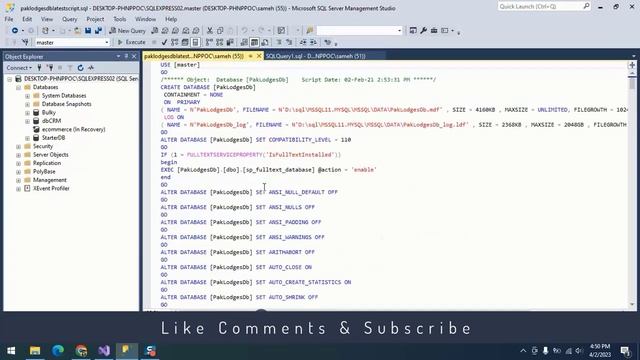The height and width of the screenshot is (360, 640).
Task: Open the Tools menu
Action: 120,19
